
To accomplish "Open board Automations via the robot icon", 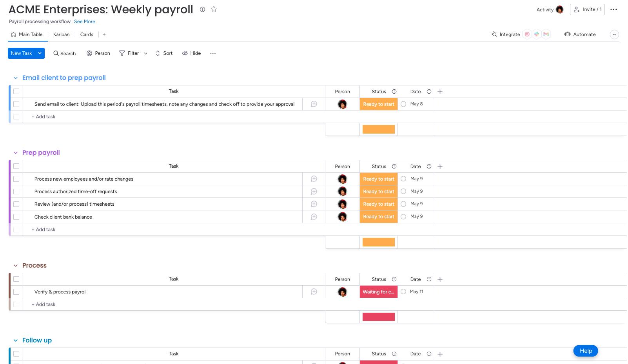I will point(568,34).
